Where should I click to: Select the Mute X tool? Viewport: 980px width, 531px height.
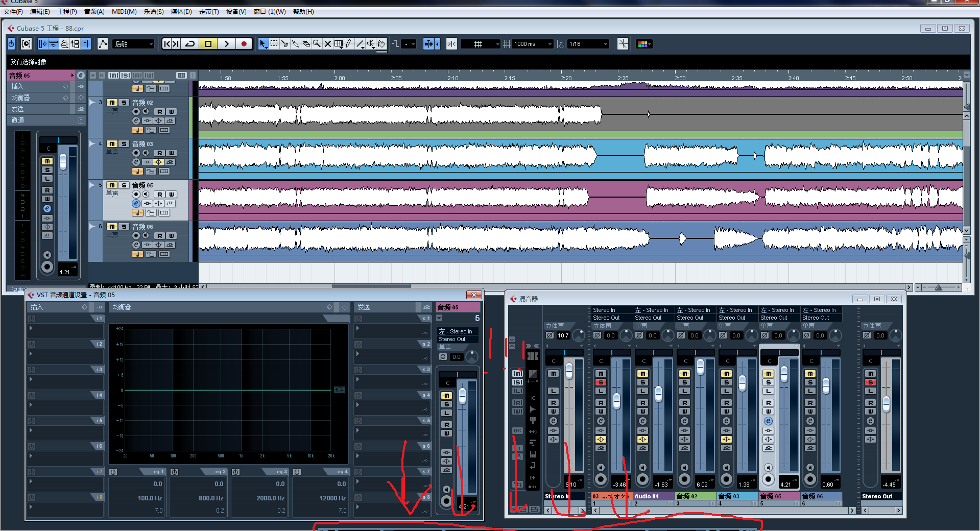point(327,44)
